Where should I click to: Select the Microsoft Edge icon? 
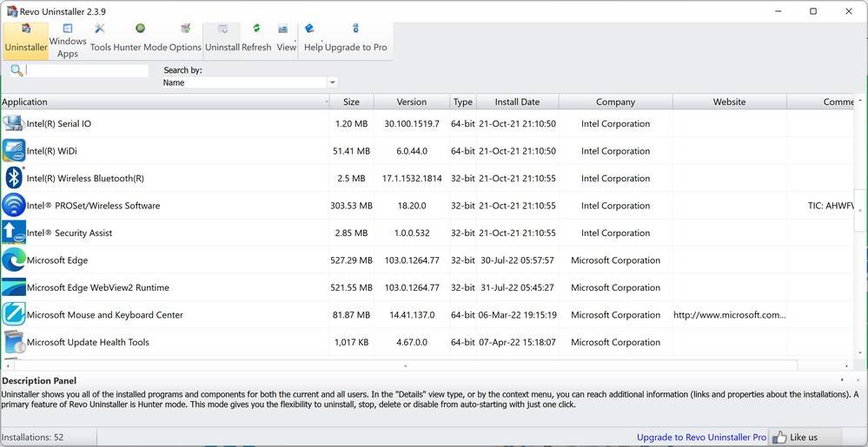click(x=13, y=260)
